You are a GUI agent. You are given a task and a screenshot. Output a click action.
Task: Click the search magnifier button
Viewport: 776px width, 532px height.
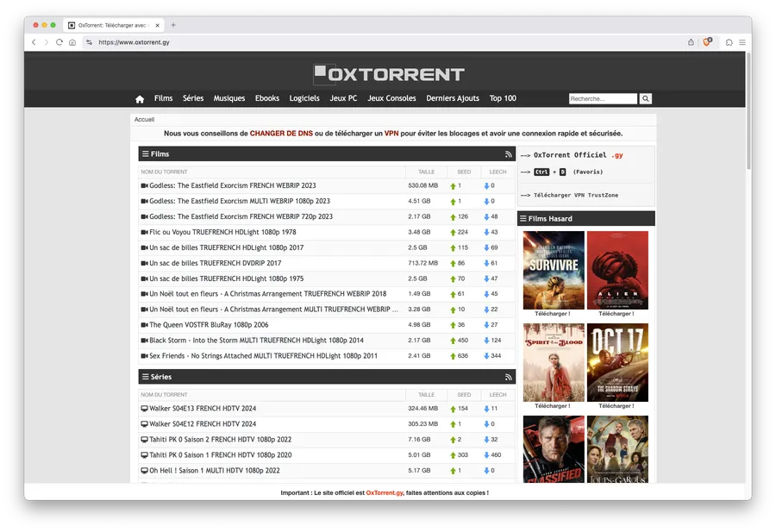coord(645,98)
